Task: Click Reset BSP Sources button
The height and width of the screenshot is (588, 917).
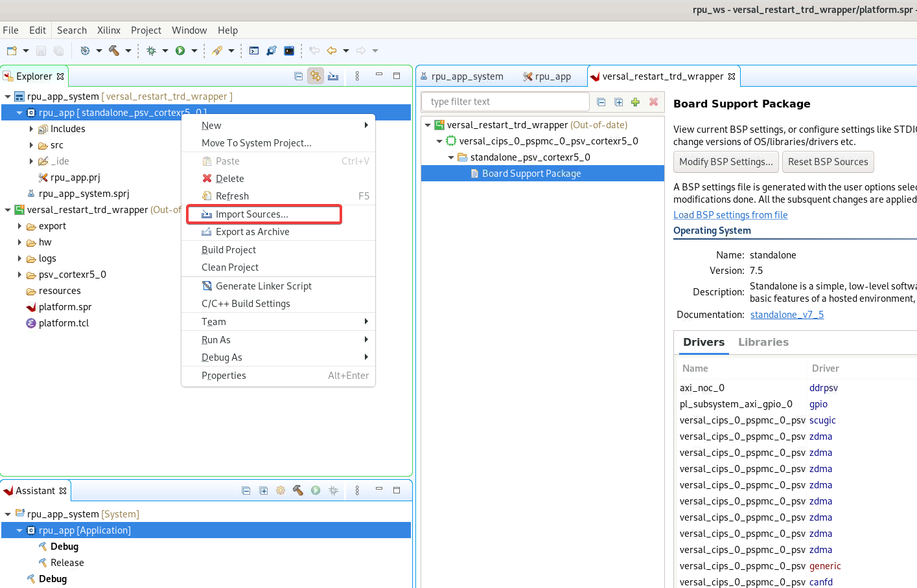Action: click(x=828, y=162)
